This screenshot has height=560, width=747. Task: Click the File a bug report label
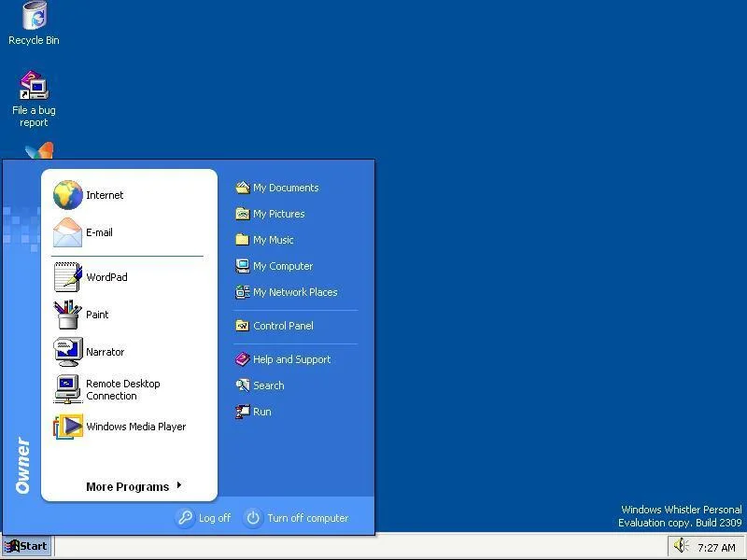click(34, 116)
